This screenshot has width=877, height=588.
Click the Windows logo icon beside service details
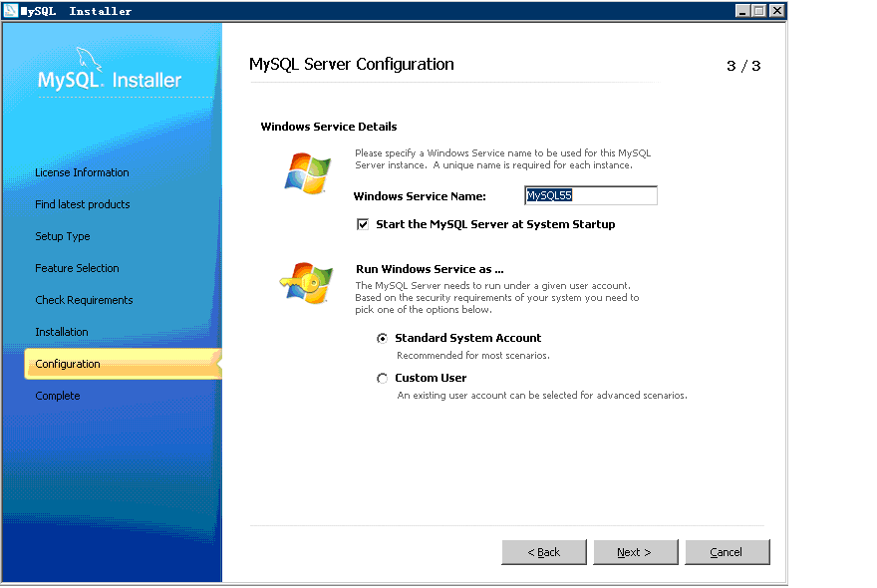click(x=308, y=173)
